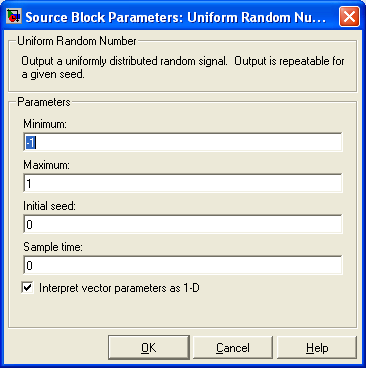Click the highlighted -1 value in Minimum
The width and height of the screenshot is (366, 368).
click(x=30, y=143)
